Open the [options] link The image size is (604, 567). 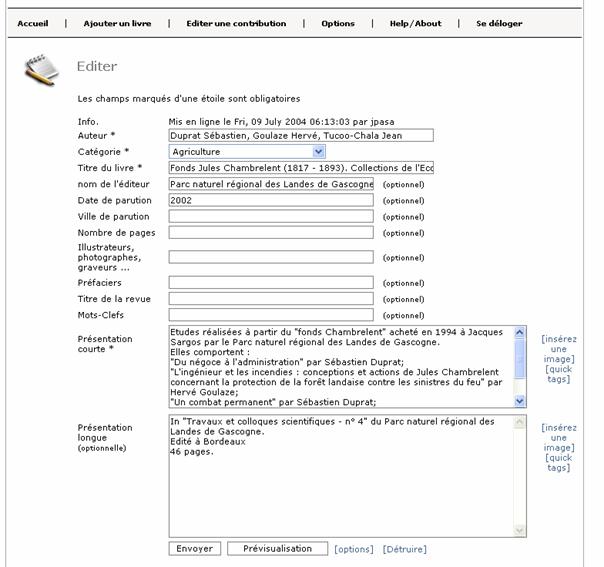pos(354,549)
